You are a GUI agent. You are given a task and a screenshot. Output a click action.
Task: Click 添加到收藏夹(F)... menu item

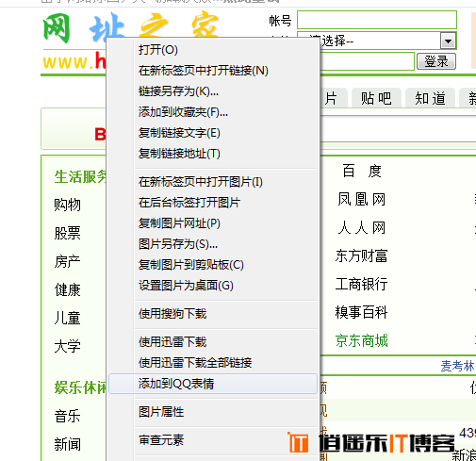(213, 112)
